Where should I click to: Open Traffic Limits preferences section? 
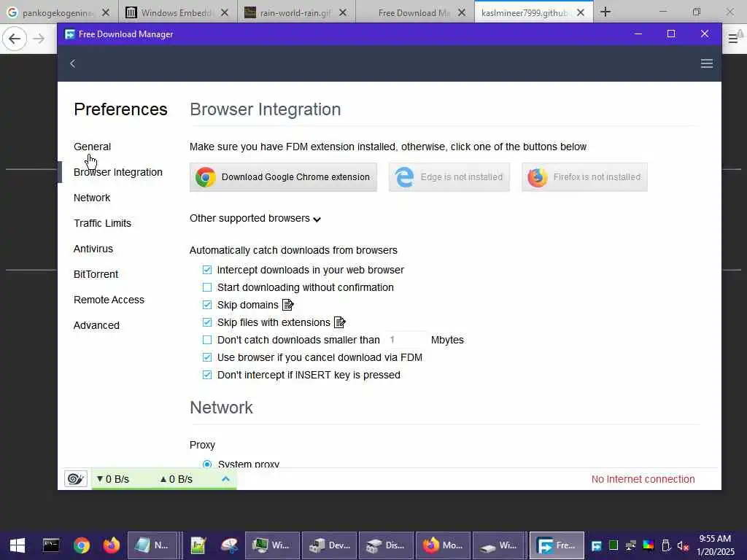coord(102,223)
